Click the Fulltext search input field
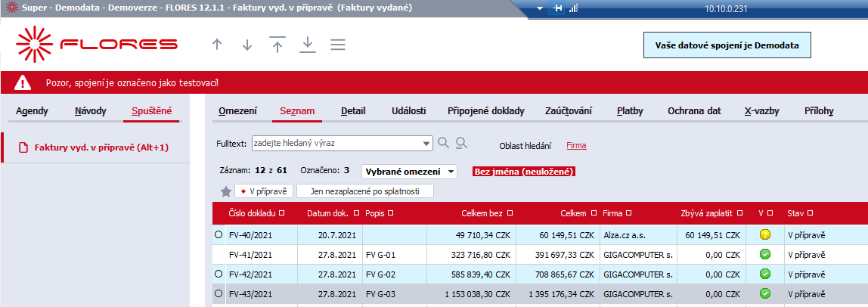Viewport: 868px width, 307px height. pyautogui.click(x=336, y=143)
